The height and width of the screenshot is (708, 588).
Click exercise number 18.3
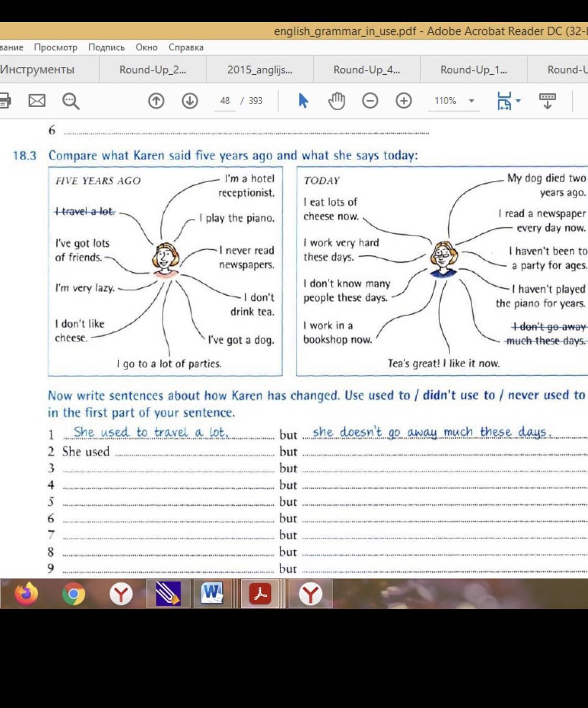pyautogui.click(x=25, y=156)
